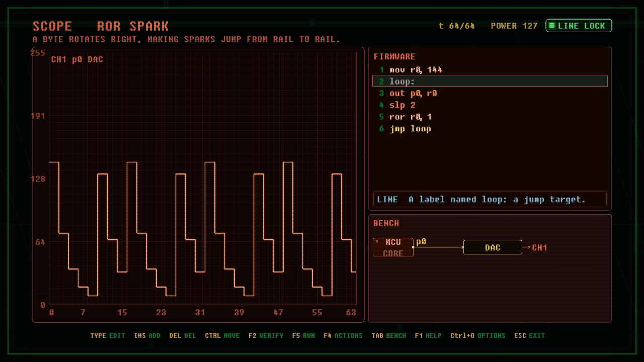Select firmware line 5 ror r0, 1
Image resolution: width=644 pixels, height=362 pixels.
coord(490,117)
